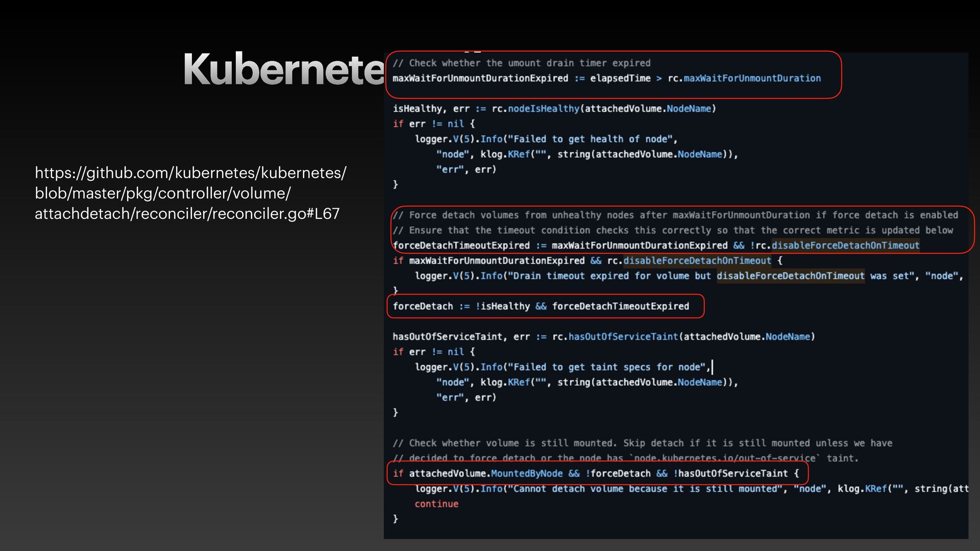Screen dimensions: 980x551
Task: Click the maxWaitForUnmountDurationExpired assignment line
Action: click(x=480, y=79)
